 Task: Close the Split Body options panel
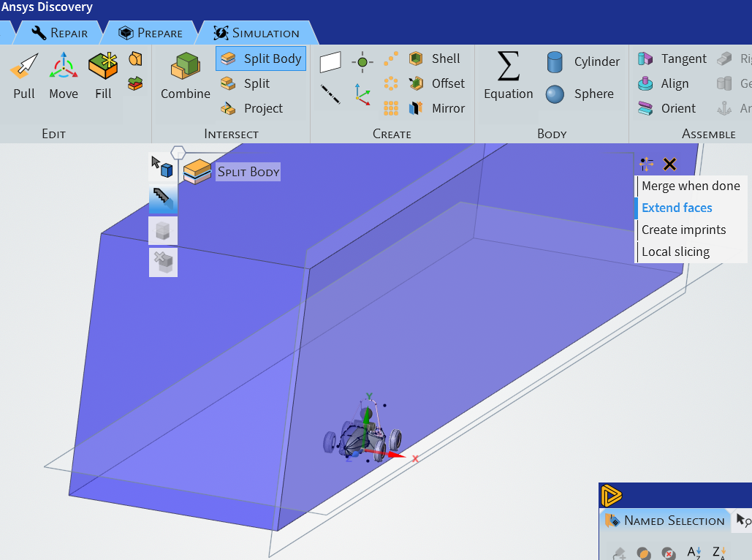click(669, 164)
